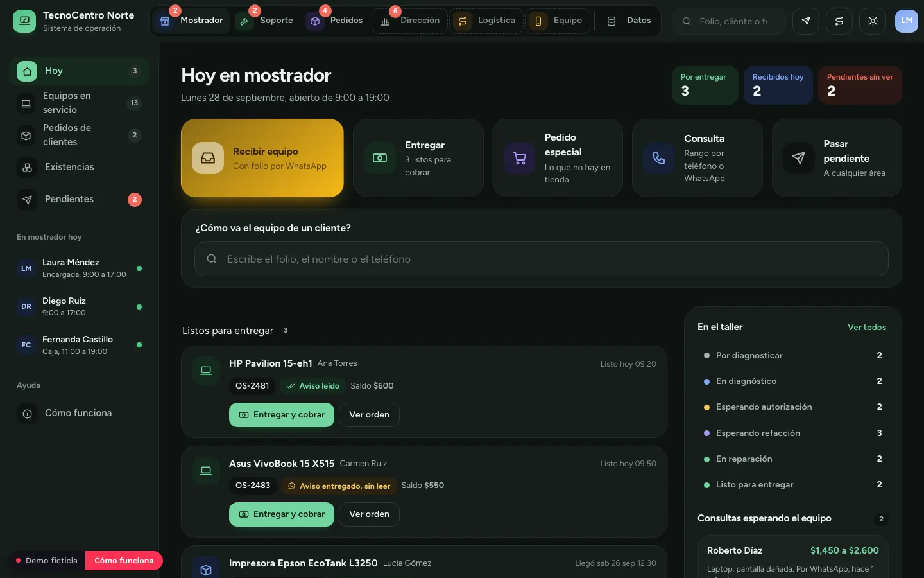Screen dimensions: 924x578
Task: Click Entregar y cobrar for OS-2481
Action: [x=282, y=415]
